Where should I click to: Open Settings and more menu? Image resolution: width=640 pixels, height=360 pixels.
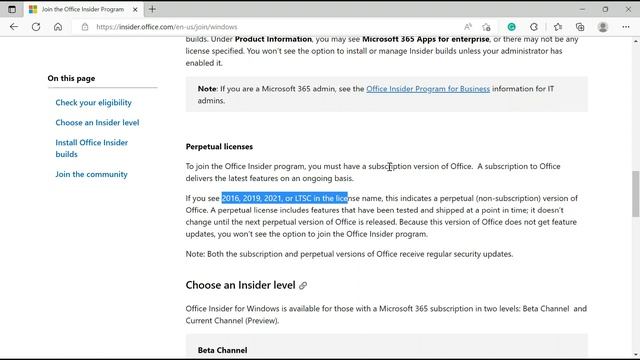pyautogui.click(x=626, y=27)
